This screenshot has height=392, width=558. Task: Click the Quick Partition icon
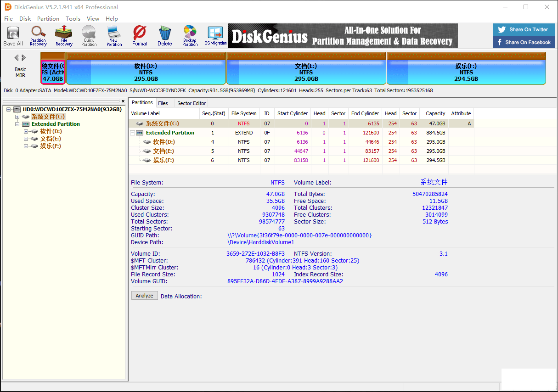[89, 36]
